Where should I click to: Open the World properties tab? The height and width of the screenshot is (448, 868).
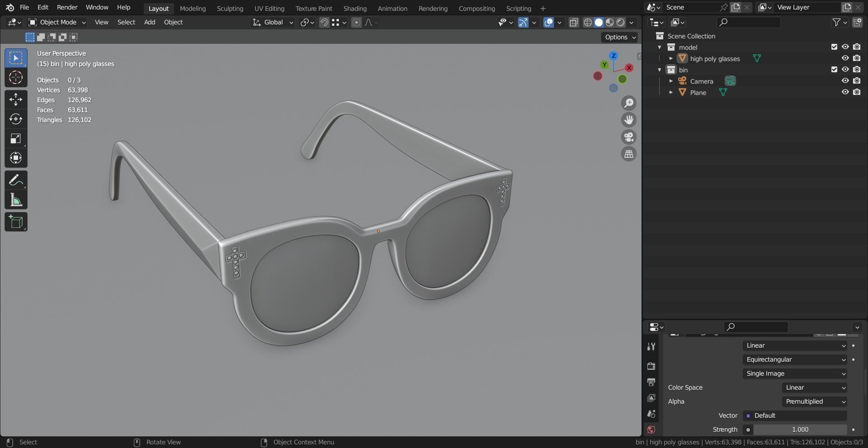click(x=651, y=429)
